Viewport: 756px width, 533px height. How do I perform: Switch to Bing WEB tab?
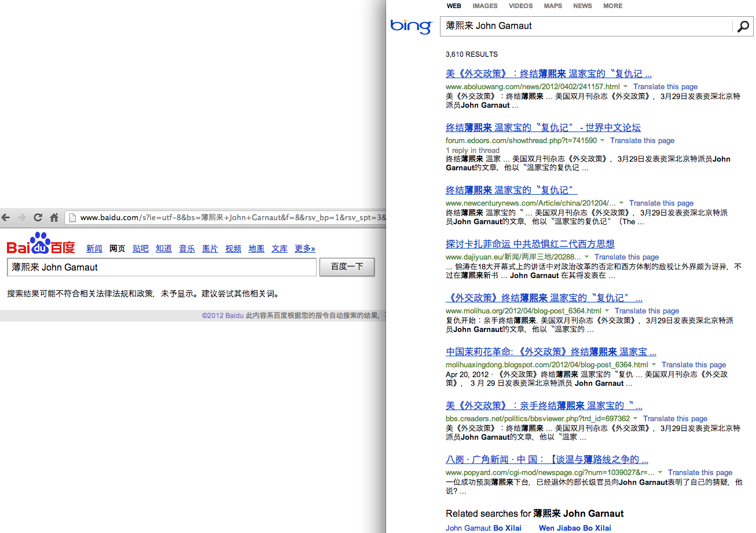454,6
